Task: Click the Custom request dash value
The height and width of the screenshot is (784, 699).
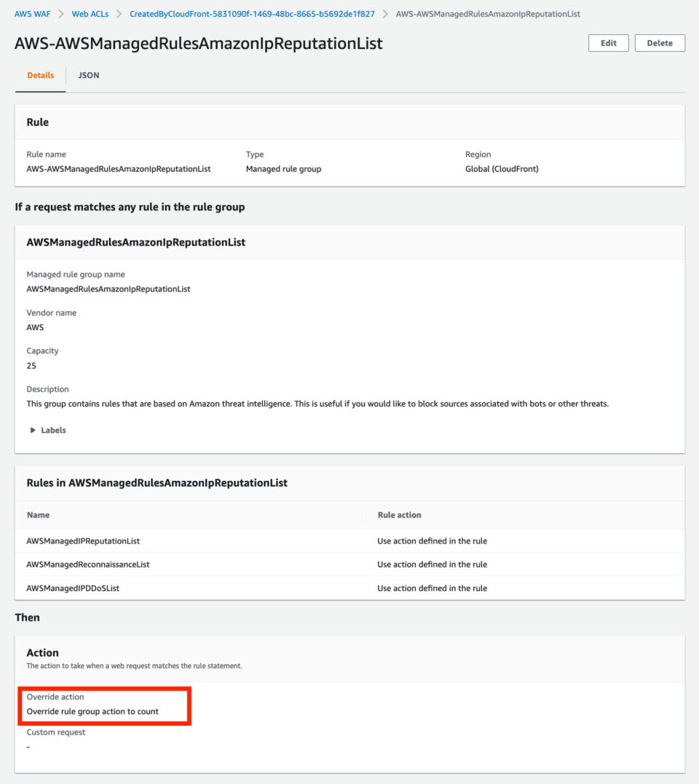Action: pyautogui.click(x=28, y=746)
